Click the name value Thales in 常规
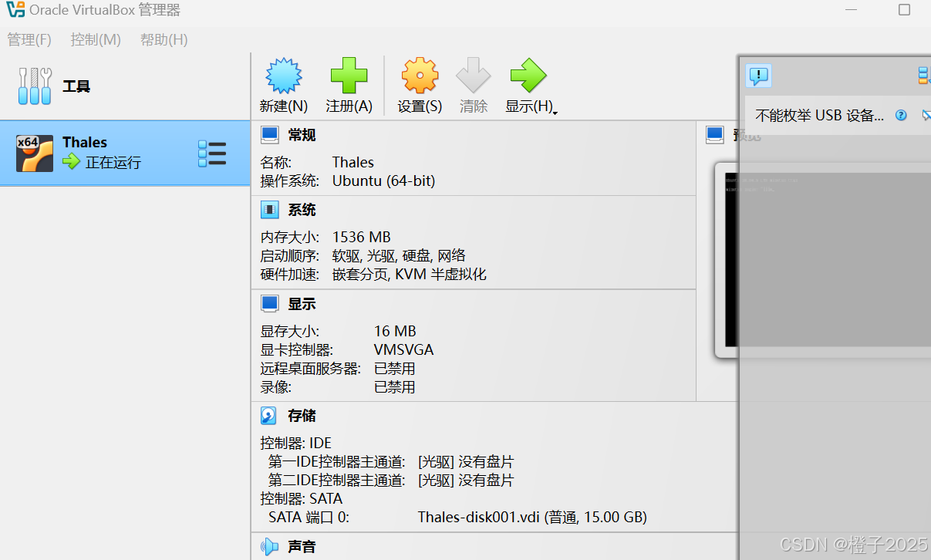The image size is (931, 560). [353, 162]
